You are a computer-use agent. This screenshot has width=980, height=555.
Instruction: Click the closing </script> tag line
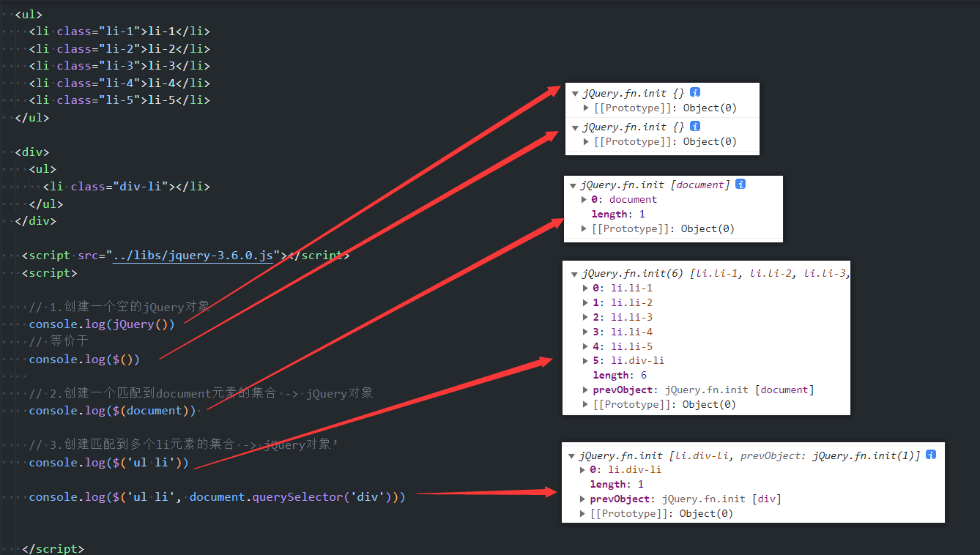(x=53, y=548)
